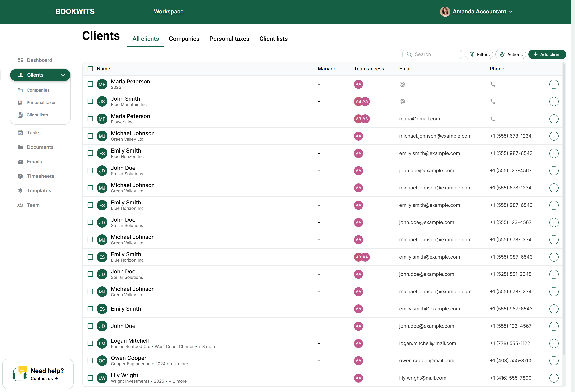575x392 pixels.
Task: Toggle the select-all checkbox in Name header
Action: [x=90, y=69]
